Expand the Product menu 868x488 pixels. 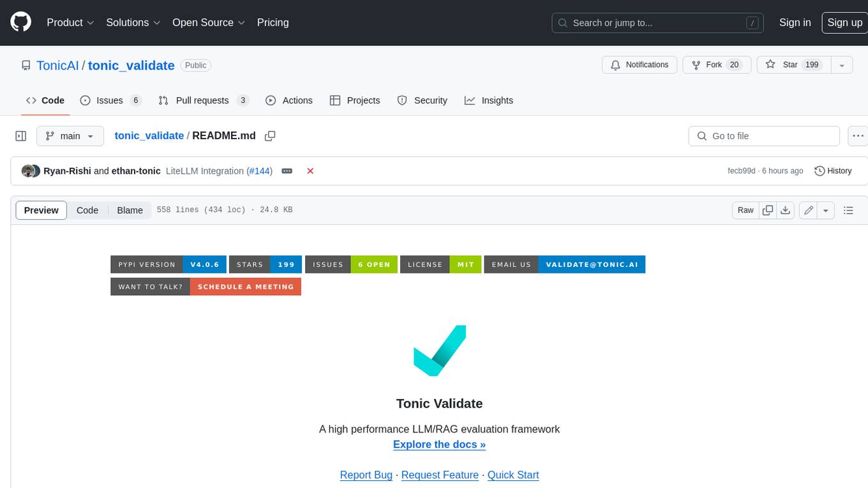(70, 22)
